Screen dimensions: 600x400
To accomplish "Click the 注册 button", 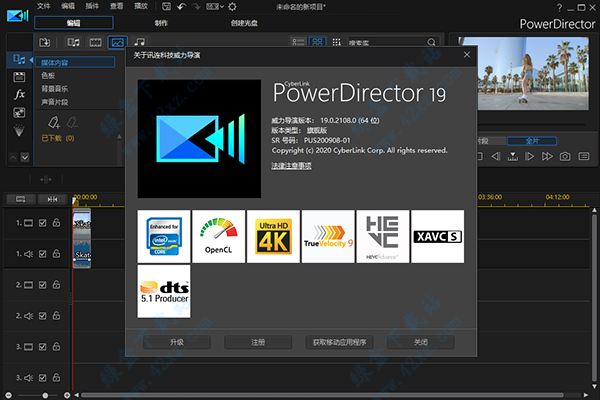I will pos(258,342).
